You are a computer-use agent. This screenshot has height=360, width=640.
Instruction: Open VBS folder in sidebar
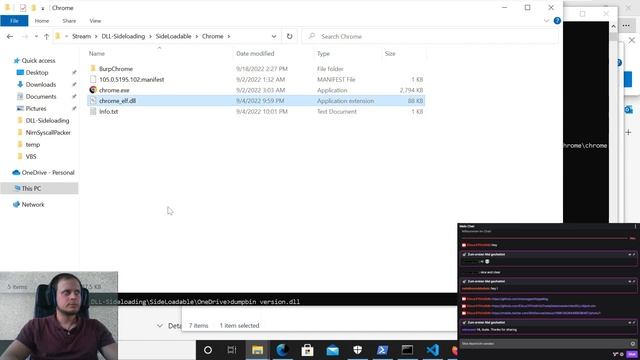pyautogui.click(x=31, y=156)
